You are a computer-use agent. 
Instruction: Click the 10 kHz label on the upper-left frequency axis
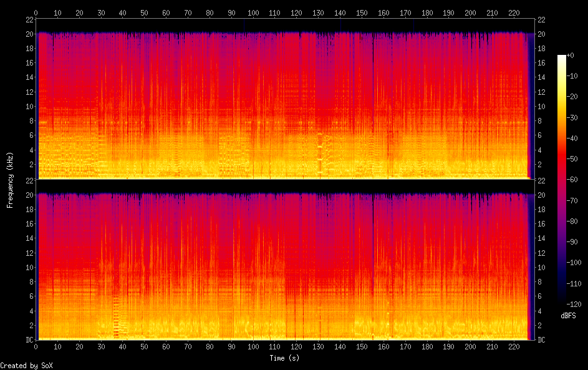pyautogui.click(x=28, y=107)
